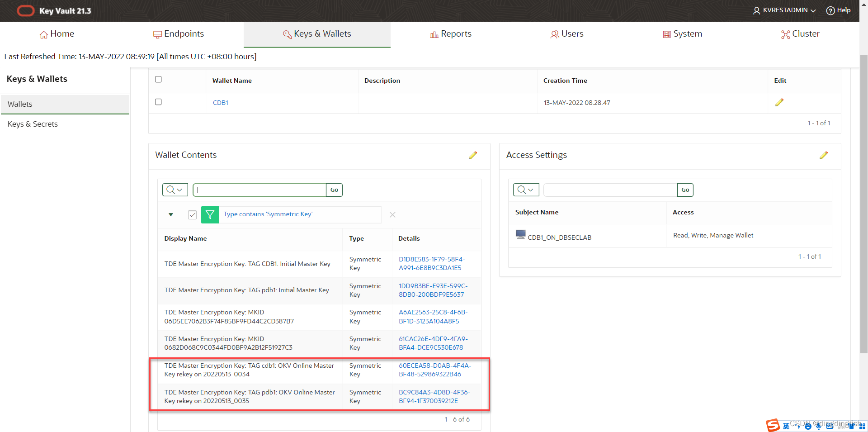Select Wallets in the left sidebar
This screenshot has width=868, height=432.
[x=65, y=104]
